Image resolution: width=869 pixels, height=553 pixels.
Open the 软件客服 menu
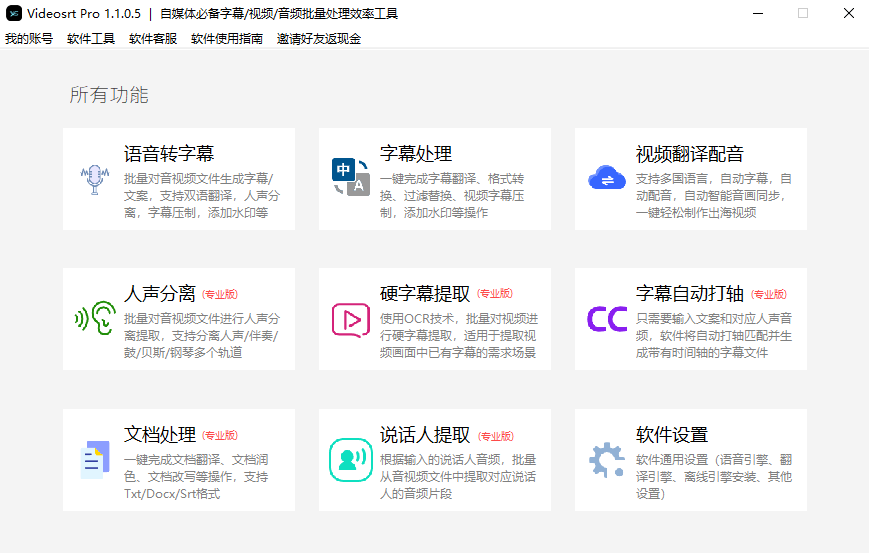pos(153,39)
